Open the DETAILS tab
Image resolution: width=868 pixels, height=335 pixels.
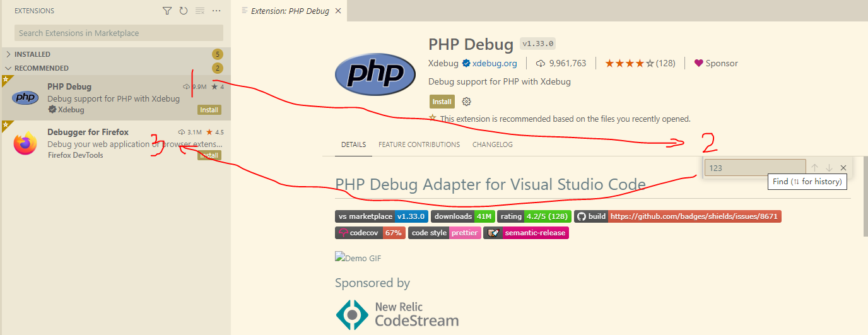(x=353, y=144)
